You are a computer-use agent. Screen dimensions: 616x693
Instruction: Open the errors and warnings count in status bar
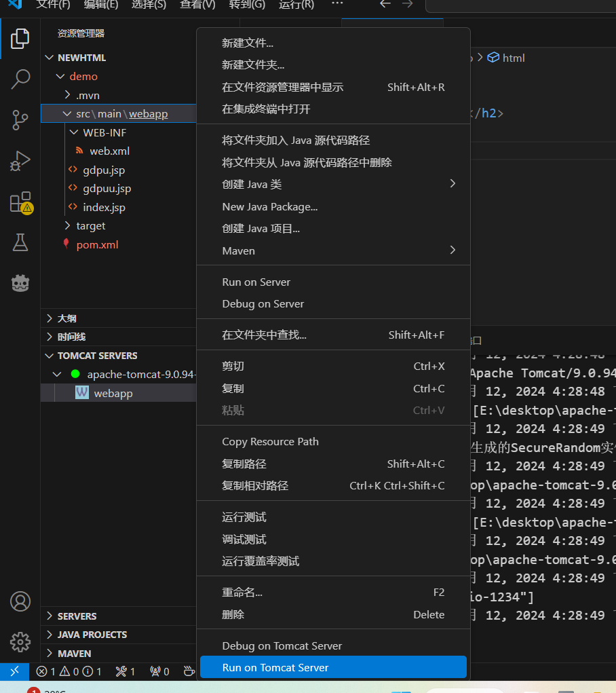(x=69, y=672)
